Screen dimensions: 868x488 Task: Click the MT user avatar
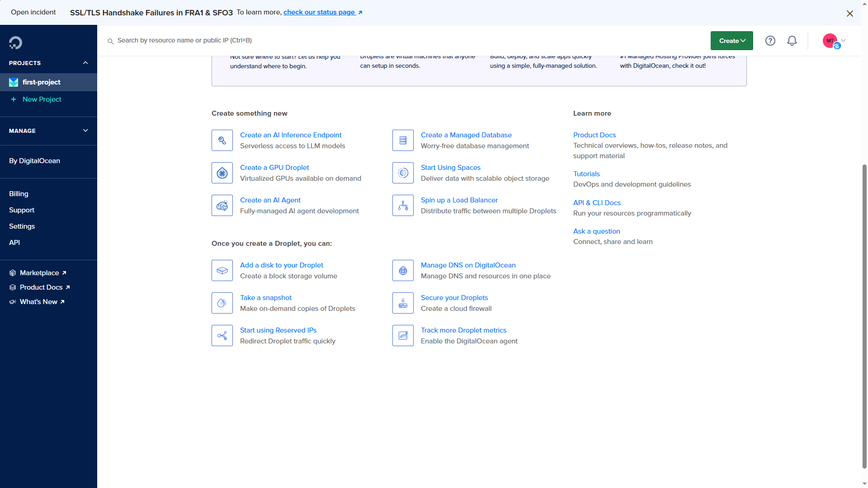830,41
